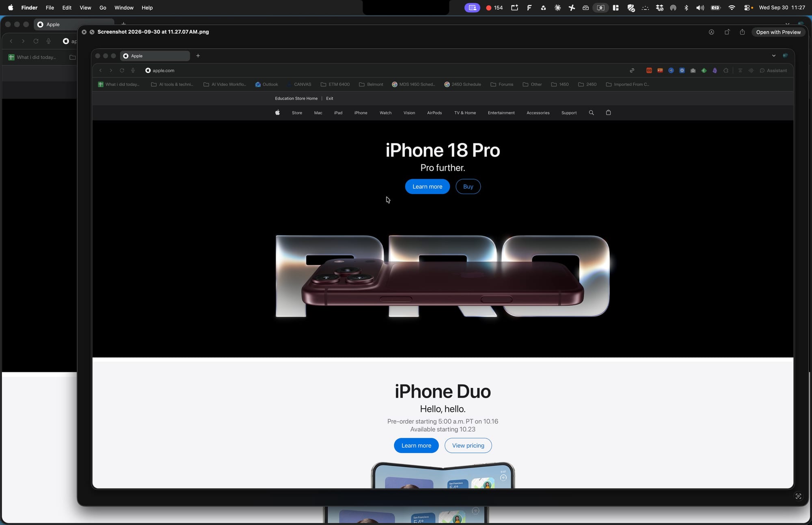Open the Go menu in macOS menu bar
The height and width of the screenshot is (525, 812).
(103, 8)
